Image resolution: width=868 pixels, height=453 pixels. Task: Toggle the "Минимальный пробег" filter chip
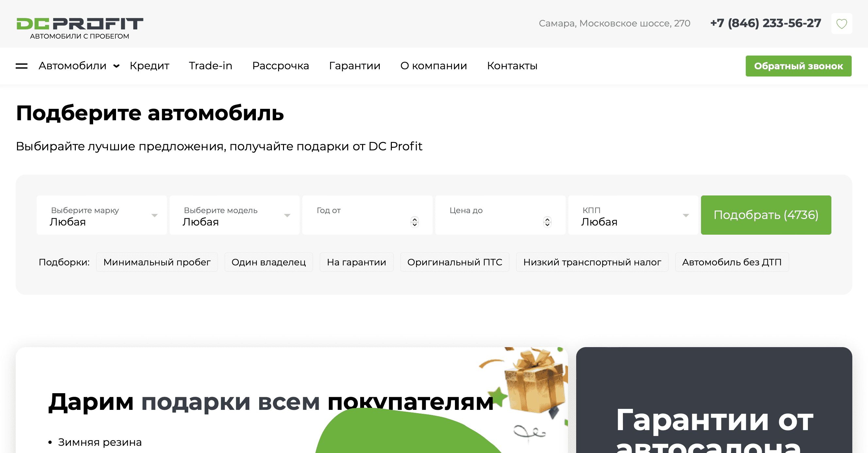point(157,262)
